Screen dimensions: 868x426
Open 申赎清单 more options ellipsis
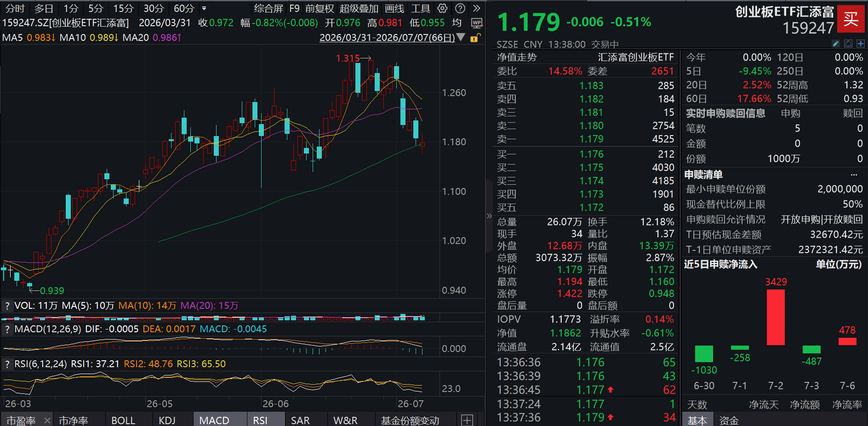(854, 175)
